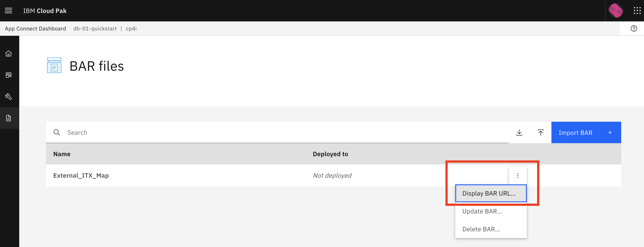
Task: Open the hamburger navigation menu
Action: point(8,11)
